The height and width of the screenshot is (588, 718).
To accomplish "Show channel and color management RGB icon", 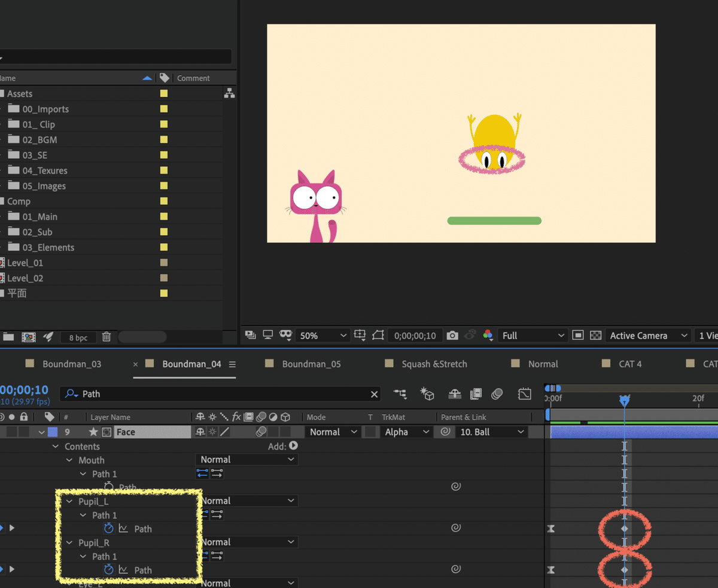I will (x=488, y=336).
